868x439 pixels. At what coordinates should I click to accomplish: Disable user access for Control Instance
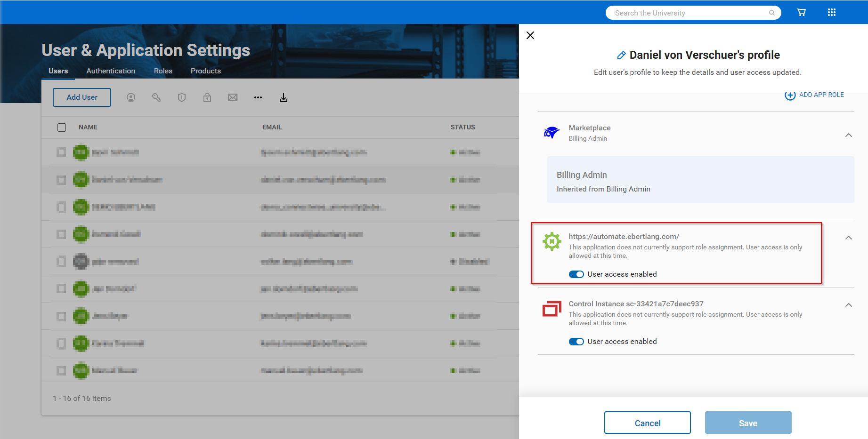[x=576, y=342]
